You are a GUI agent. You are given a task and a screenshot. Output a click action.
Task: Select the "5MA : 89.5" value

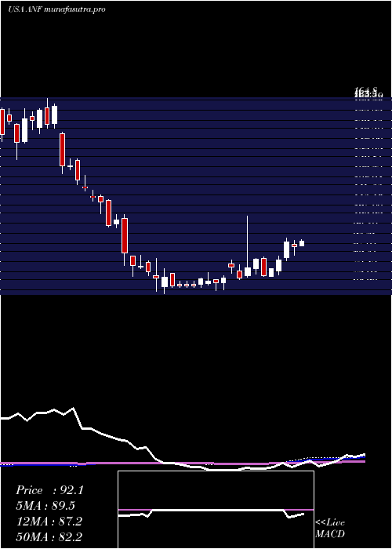[x=45, y=506]
